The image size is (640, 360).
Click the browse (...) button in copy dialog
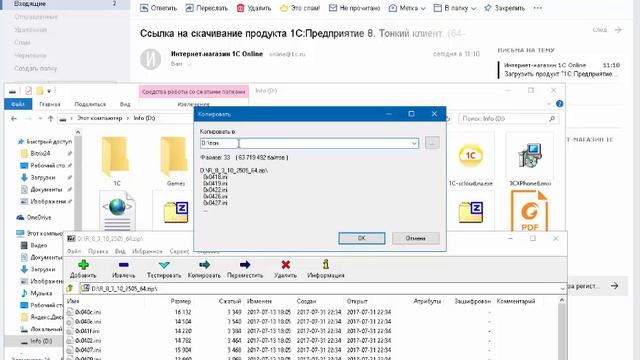pyautogui.click(x=432, y=143)
